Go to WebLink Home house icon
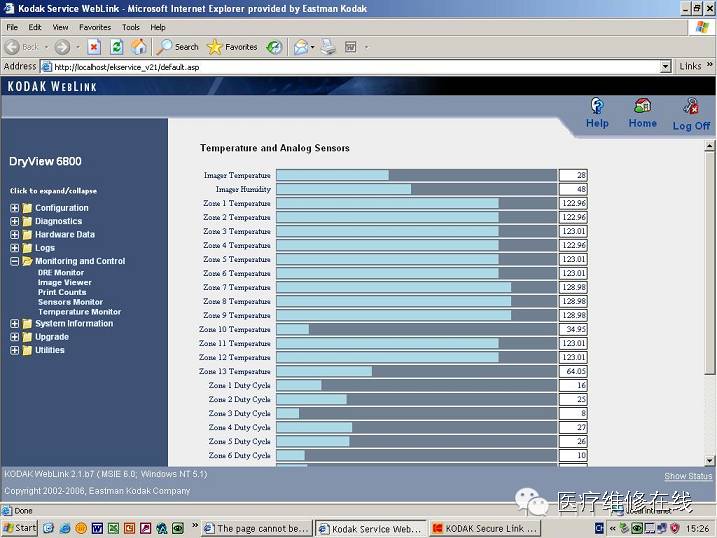This screenshot has width=717, height=538. pos(642,106)
